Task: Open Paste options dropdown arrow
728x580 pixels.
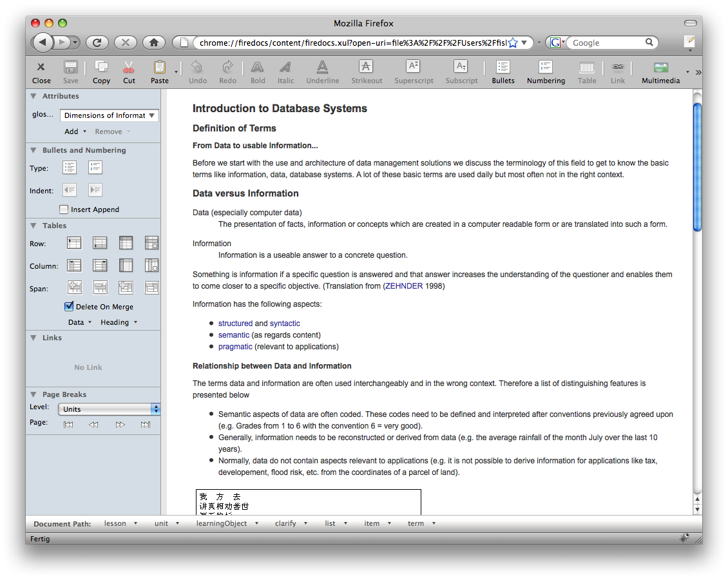Action: click(176, 72)
